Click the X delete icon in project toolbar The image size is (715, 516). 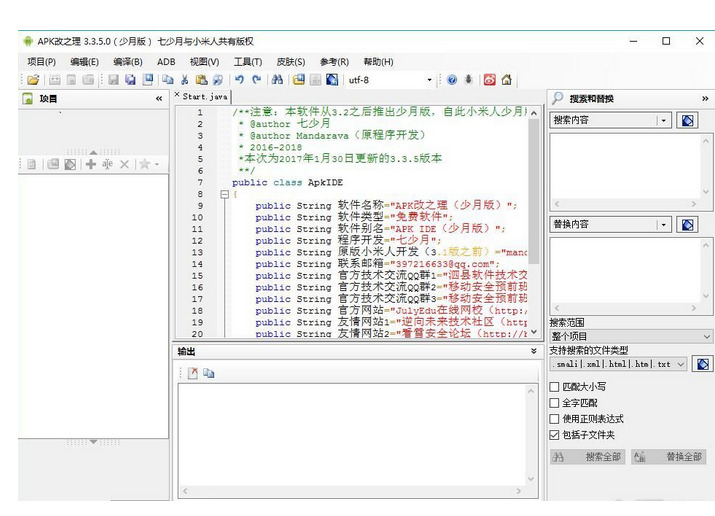pyautogui.click(x=124, y=164)
